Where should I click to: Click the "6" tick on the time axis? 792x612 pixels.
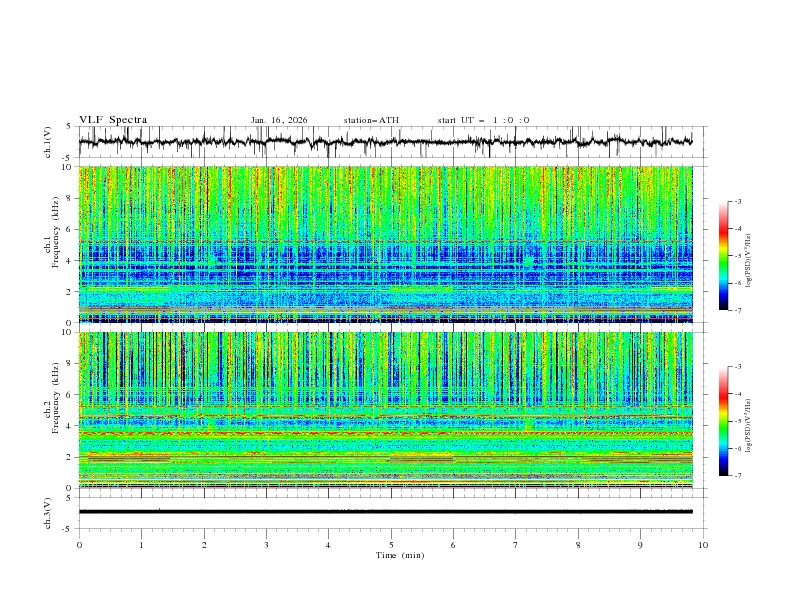pyautogui.click(x=453, y=545)
